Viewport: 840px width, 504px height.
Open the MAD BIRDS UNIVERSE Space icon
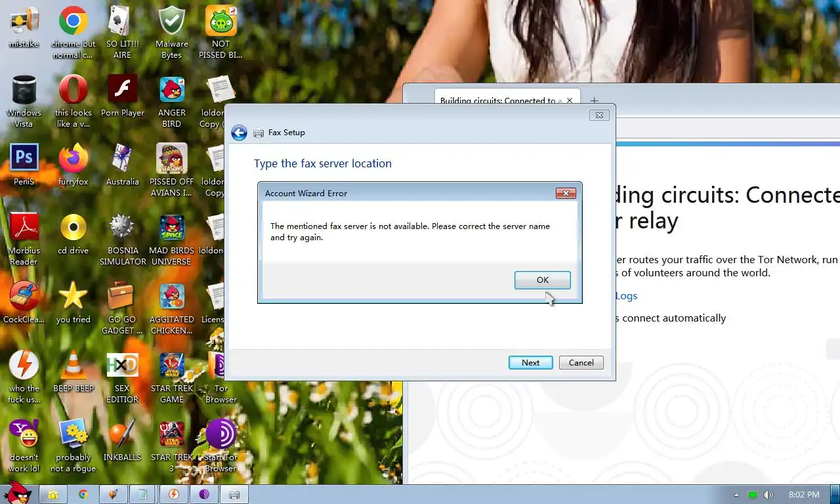tap(172, 238)
